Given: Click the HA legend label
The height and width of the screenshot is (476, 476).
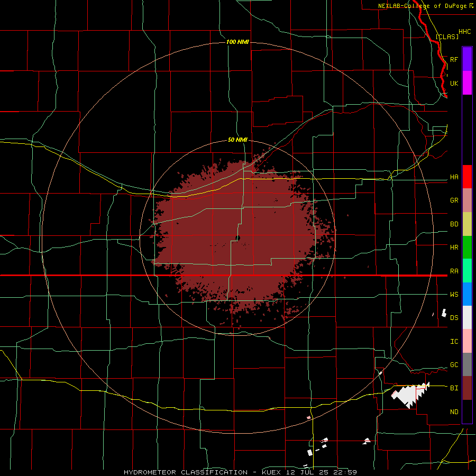Looking at the screenshot, I should click(454, 177).
